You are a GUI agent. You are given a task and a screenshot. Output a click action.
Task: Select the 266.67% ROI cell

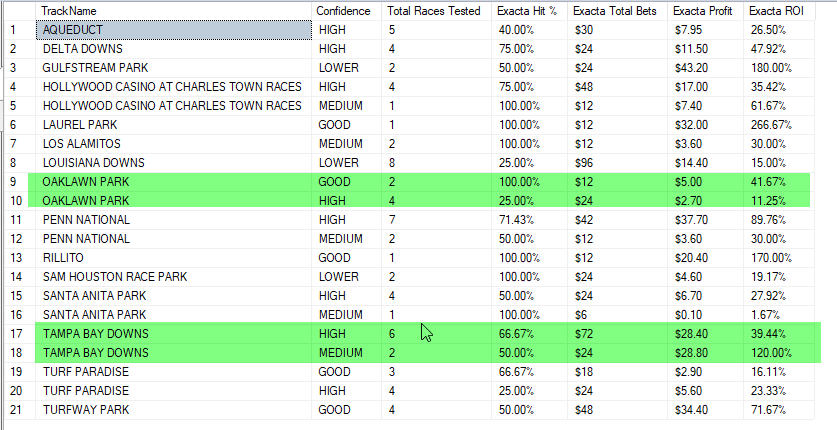[x=779, y=125]
